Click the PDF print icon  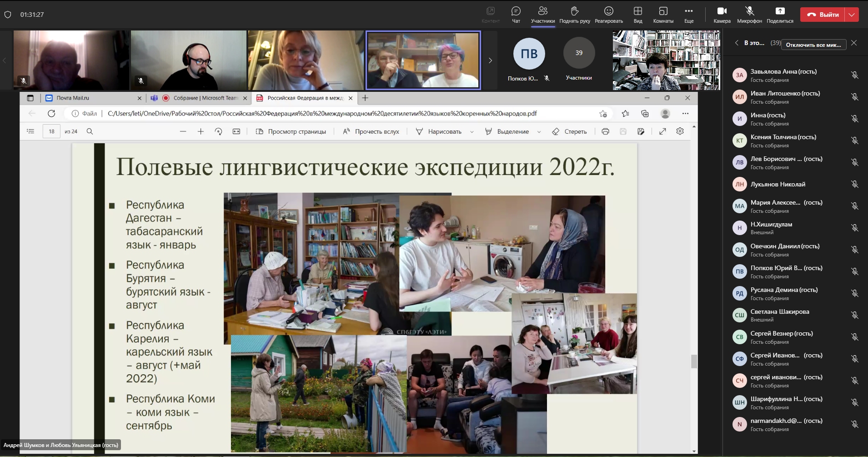(x=605, y=131)
